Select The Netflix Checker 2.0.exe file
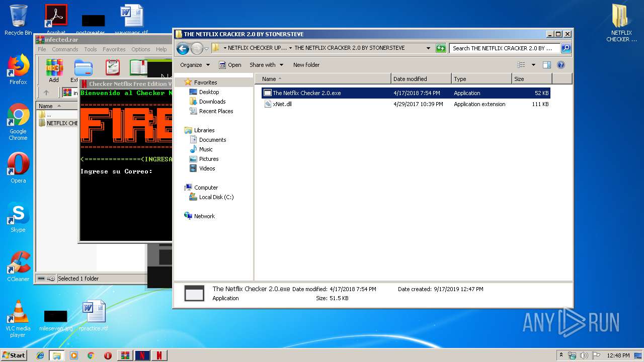This screenshot has width=644, height=362. coord(406,93)
